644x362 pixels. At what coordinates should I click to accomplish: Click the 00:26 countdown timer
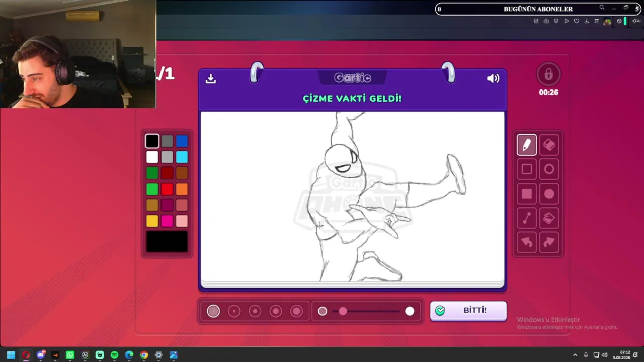(x=548, y=92)
